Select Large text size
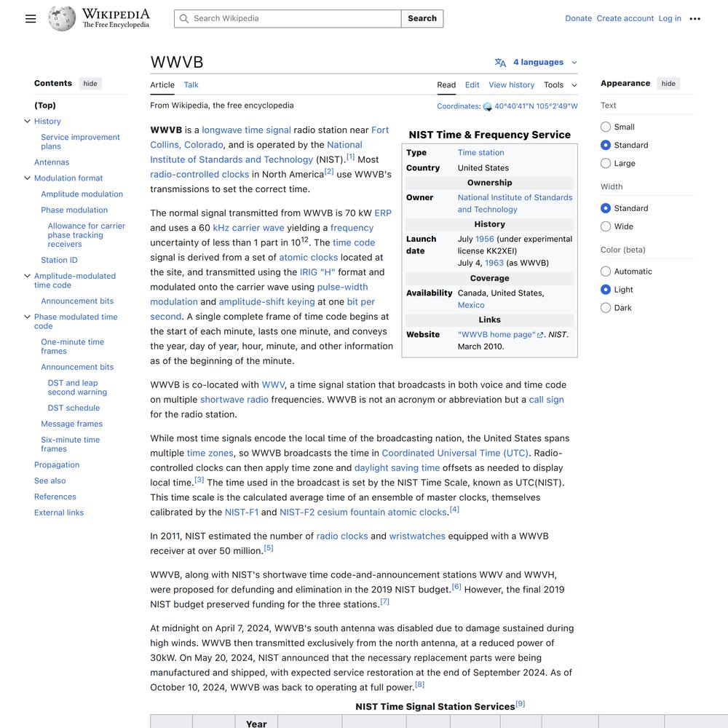The width and height of the screenshot is (728, 728). click(x=606, y=163)
